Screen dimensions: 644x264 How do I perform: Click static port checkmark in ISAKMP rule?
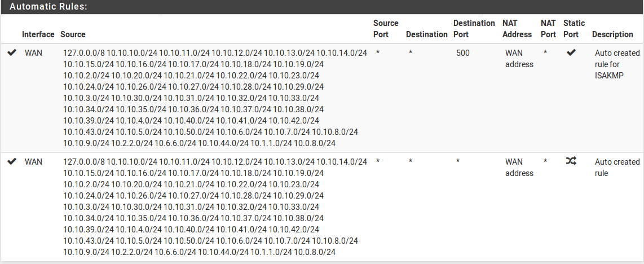[x=571, y=52]
